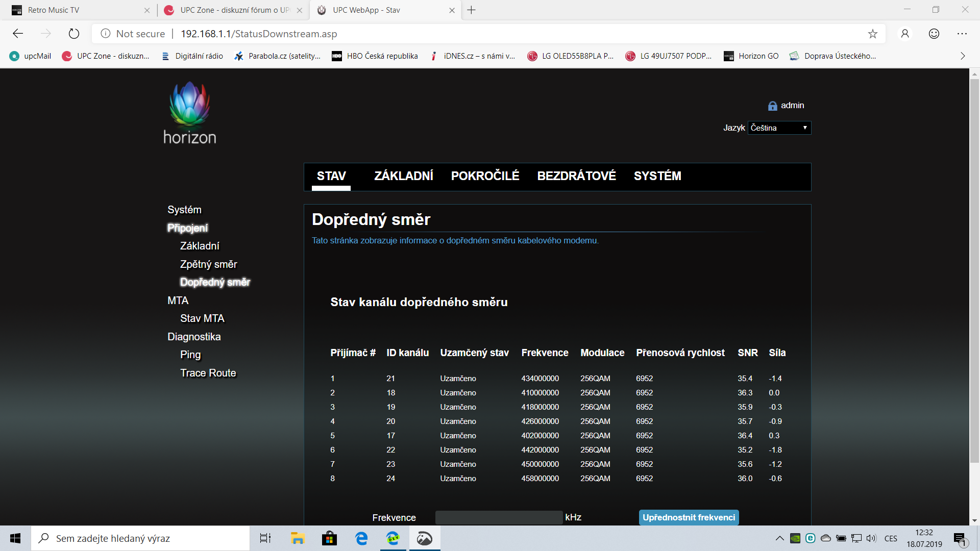Click the Upřednostnit frekvenci button

pyautogui.click(x=689, y=517)
